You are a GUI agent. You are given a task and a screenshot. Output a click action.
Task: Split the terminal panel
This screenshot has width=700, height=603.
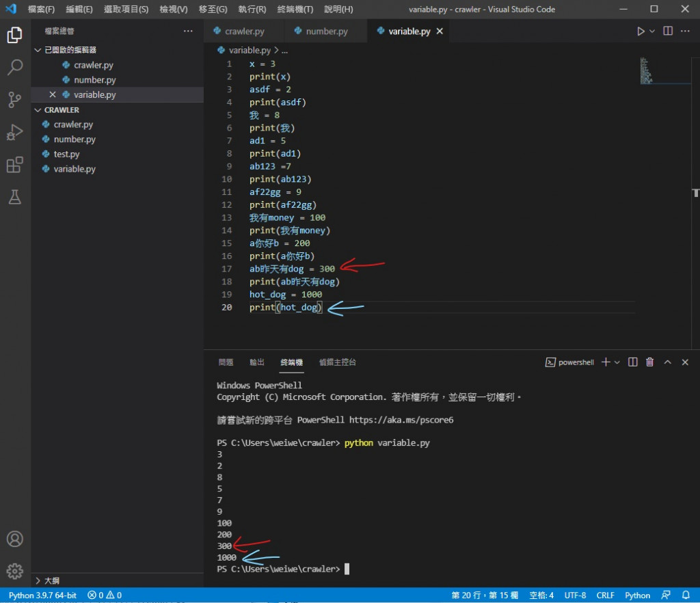click(632, 362)
